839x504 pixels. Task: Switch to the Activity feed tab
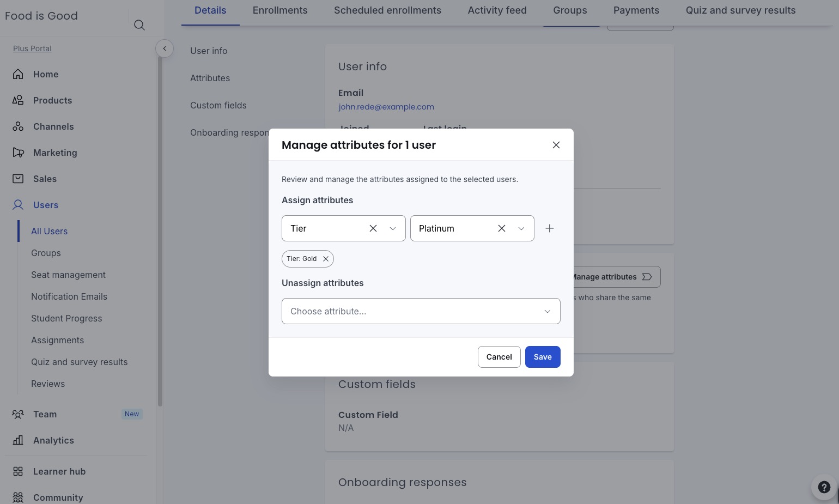click(497, 10)
